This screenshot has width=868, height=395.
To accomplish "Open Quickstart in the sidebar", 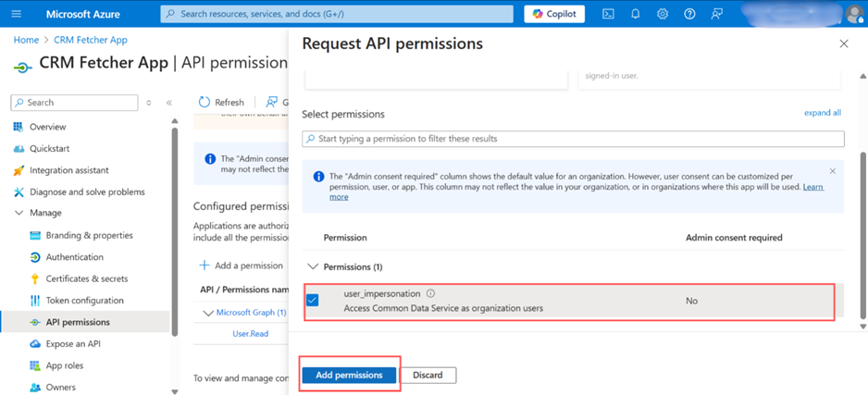I will point(49,148).
